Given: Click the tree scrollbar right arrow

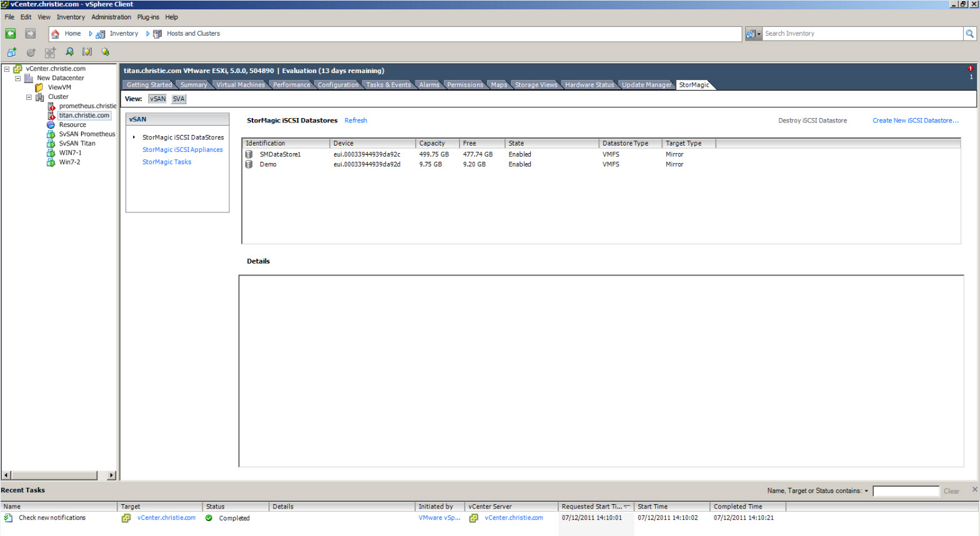Looking at the screenshot, I should [112, 475].
